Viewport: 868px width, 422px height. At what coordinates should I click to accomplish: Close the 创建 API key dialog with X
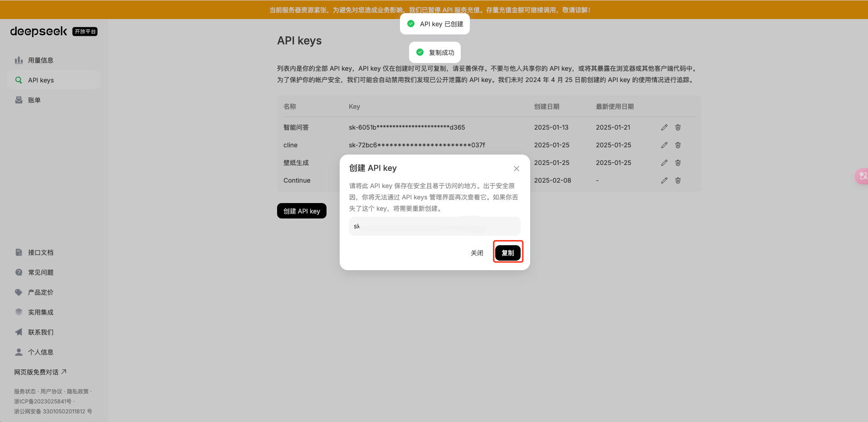click(516, 169)
